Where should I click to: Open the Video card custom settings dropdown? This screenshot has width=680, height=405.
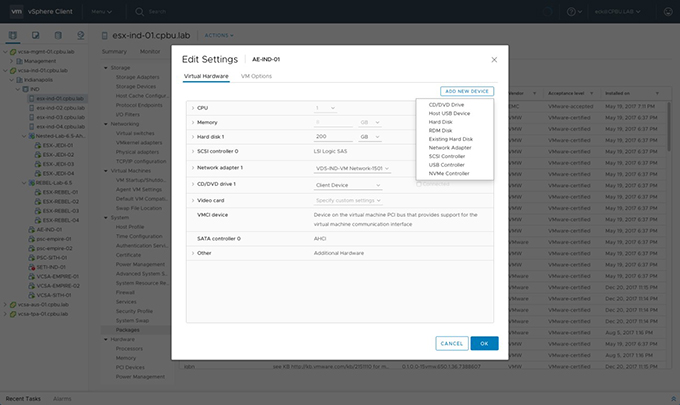[x=348, y=201]
